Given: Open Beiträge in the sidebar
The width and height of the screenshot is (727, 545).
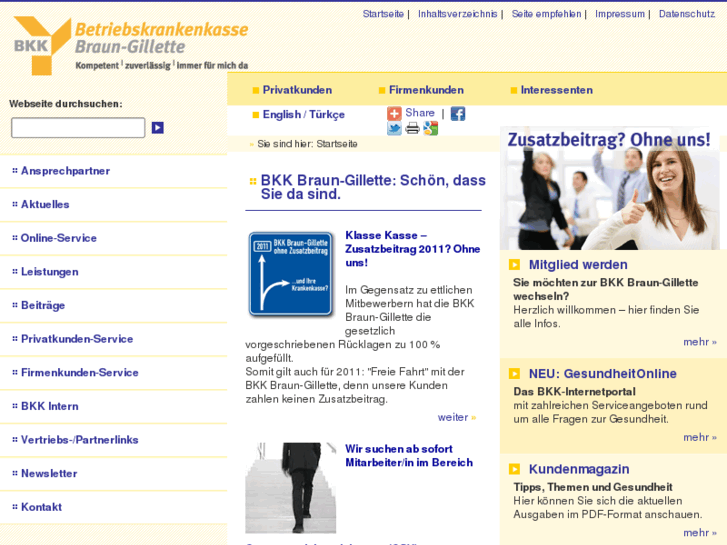Looking at the screenshot, I should 43,305.
